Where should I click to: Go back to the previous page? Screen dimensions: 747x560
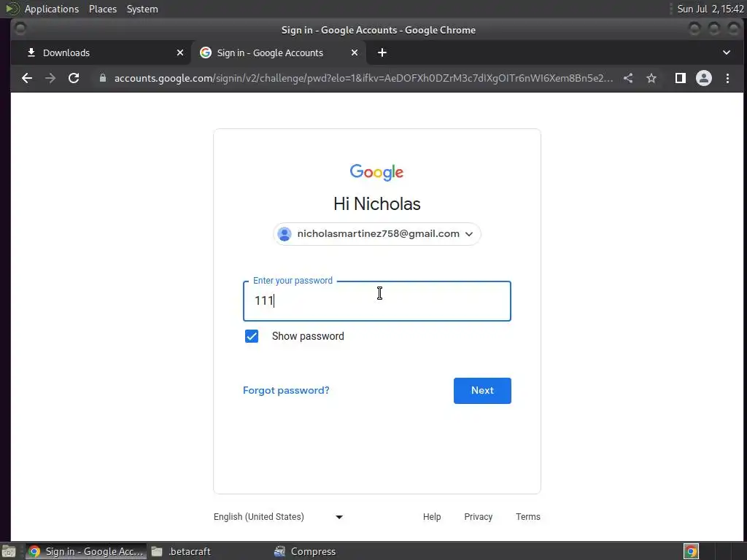click(x=27, y=78)
